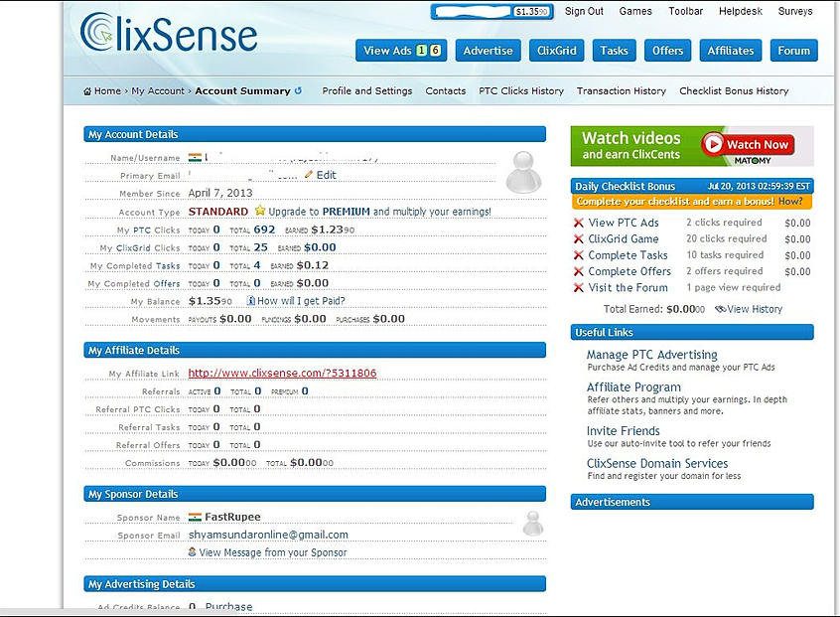
Task: Open Manage PTC Advertising link
Action: [652, 355]
